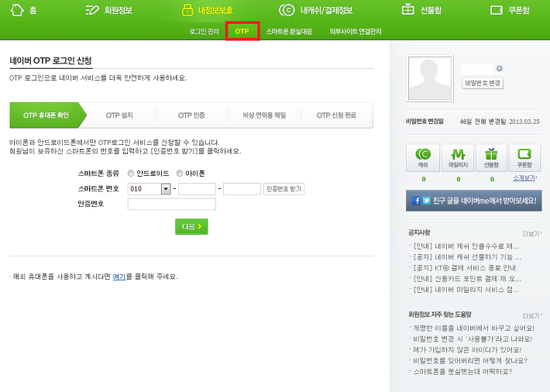550x392 pixels.
Task: Click the 인증번호 받기 button
Action: coord(284,189)
